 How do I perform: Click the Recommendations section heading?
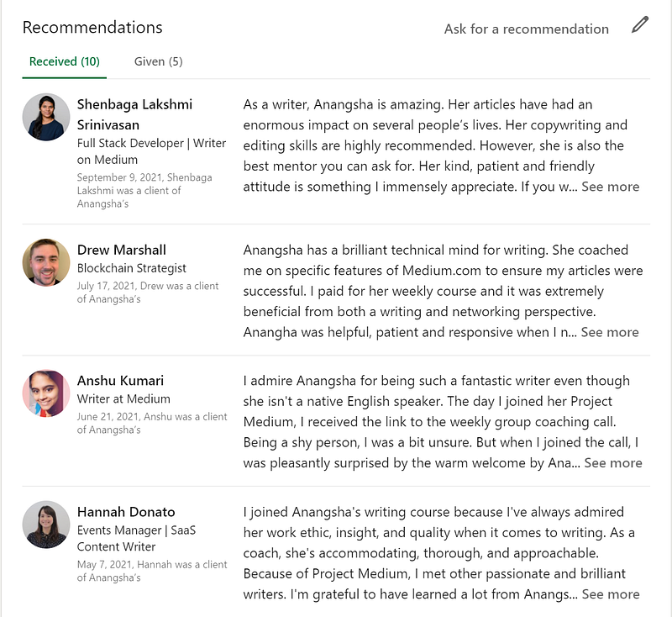tap(92, 27)
